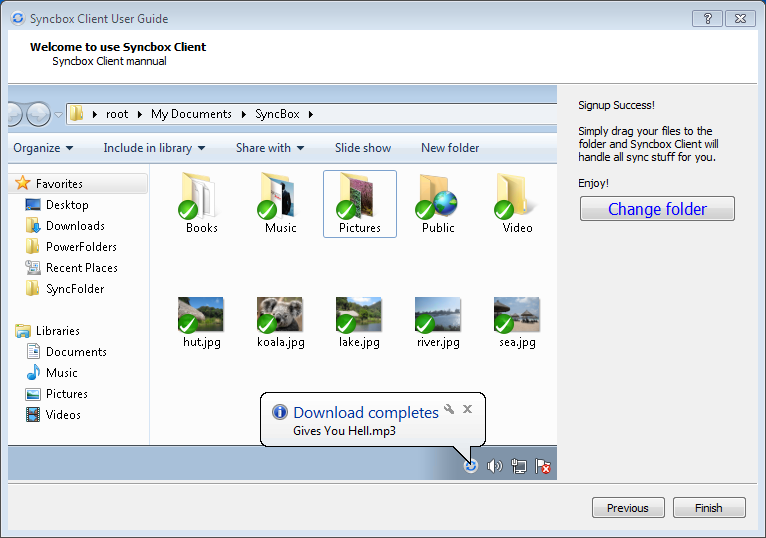766x538 pixels.
Task: Open notification settings wrench icon
Action: [x=449, y=409]
